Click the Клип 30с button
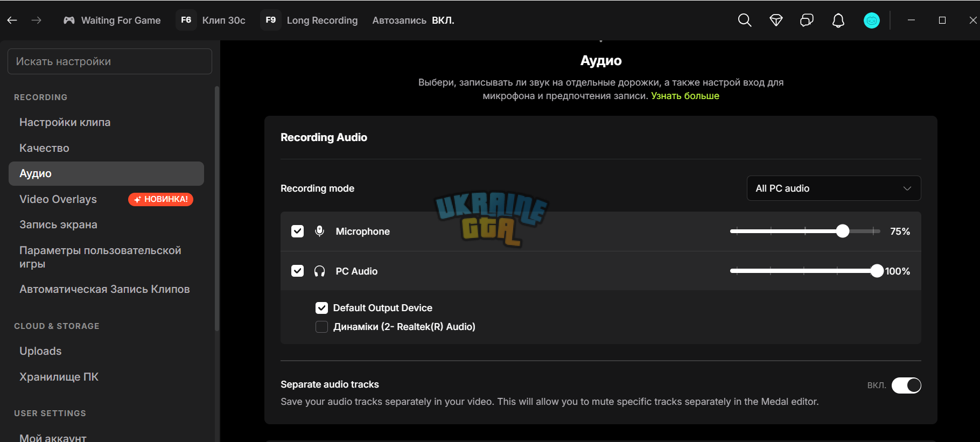Viewport: 980px width, 442px height. (223, 20)
